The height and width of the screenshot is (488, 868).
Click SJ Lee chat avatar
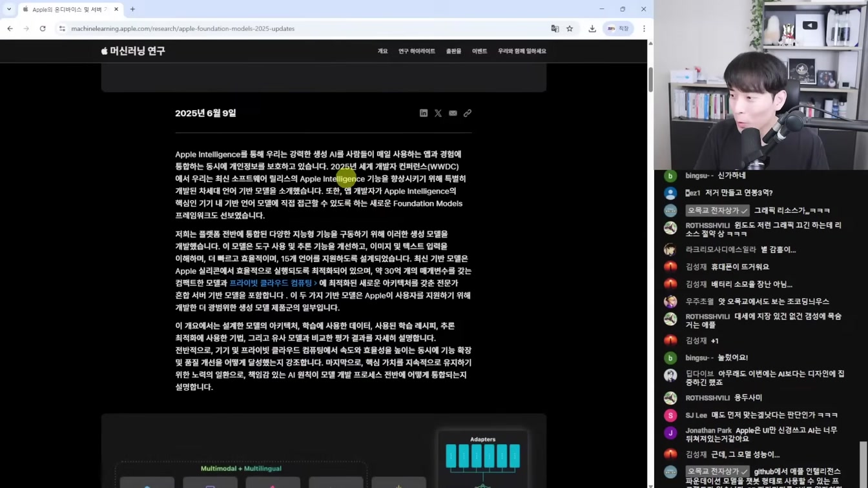pos(670,415)
